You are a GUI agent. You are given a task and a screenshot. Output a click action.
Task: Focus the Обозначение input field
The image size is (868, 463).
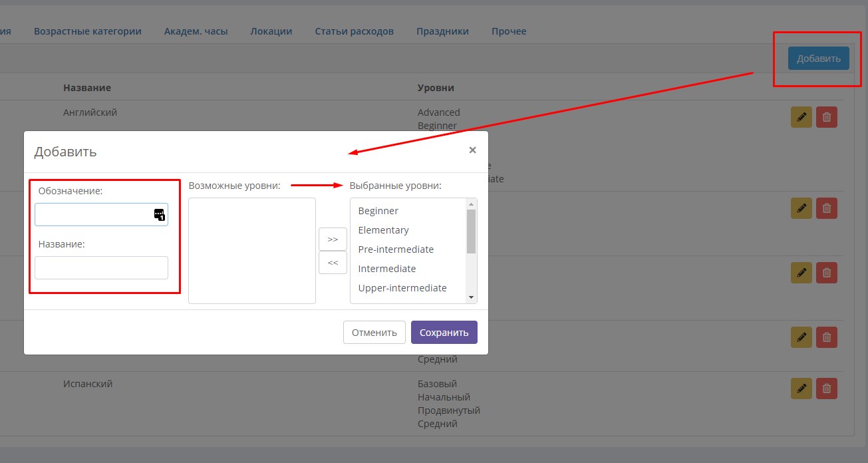[101, 214]
